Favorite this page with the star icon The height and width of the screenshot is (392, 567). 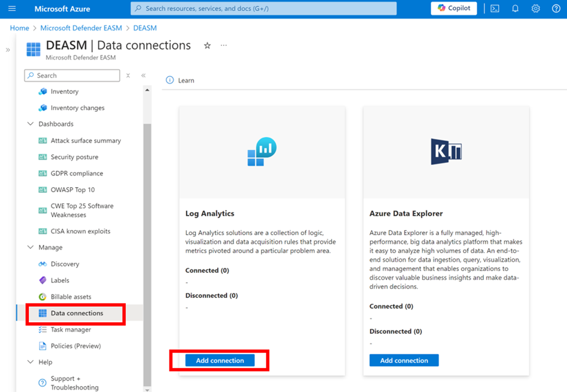(x=207, y=46)
